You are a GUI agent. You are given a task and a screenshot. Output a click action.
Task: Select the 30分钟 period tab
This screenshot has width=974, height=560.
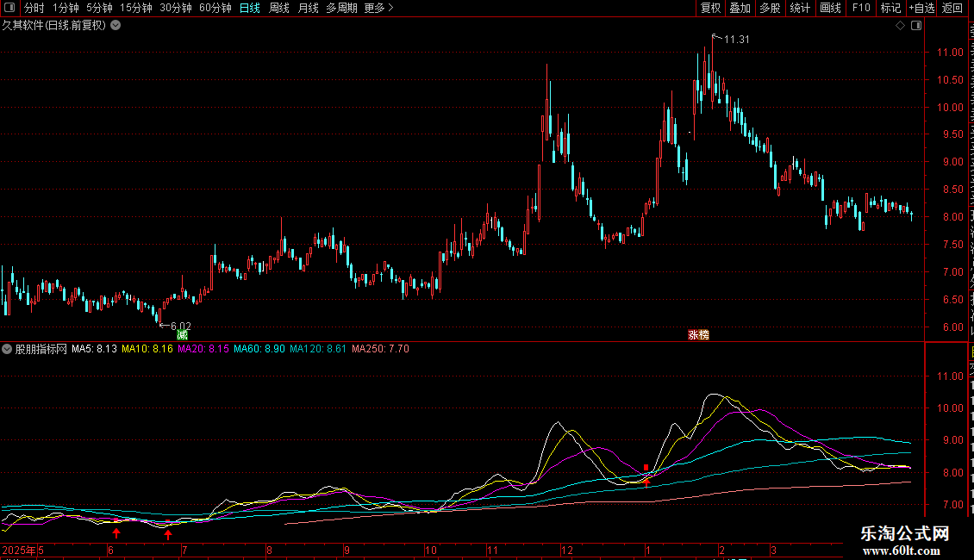point(176,8)
